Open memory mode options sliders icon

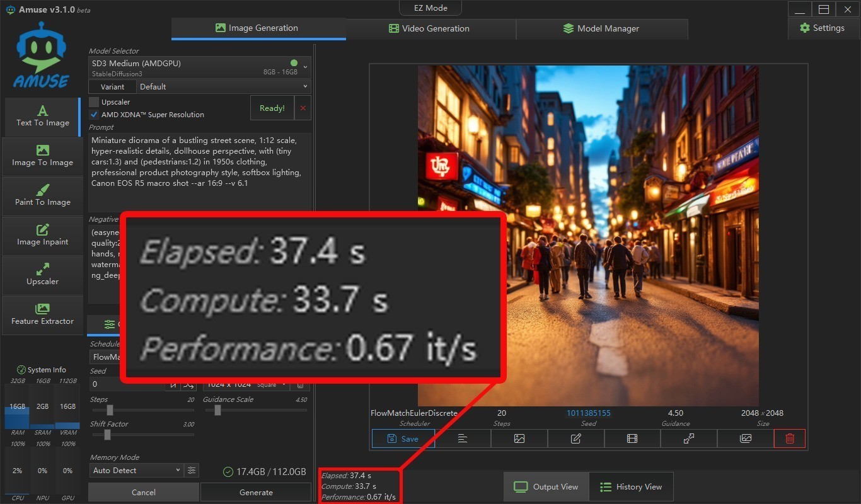[192, 471]
